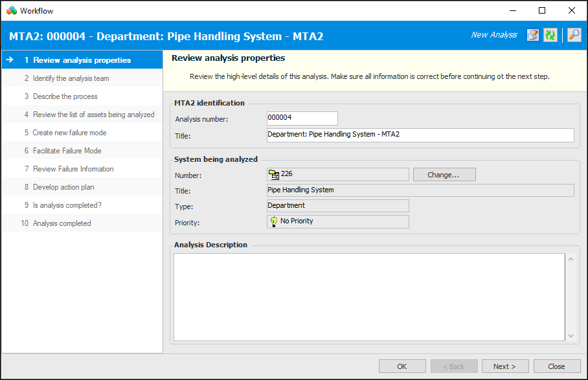Click the magnifying glass search icon

574,35
